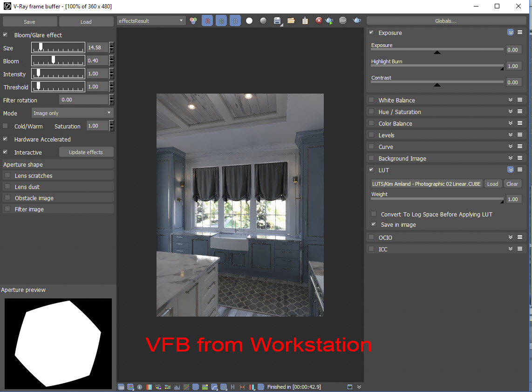Enable White Balance correction checkbox

[x=372, y=100]
